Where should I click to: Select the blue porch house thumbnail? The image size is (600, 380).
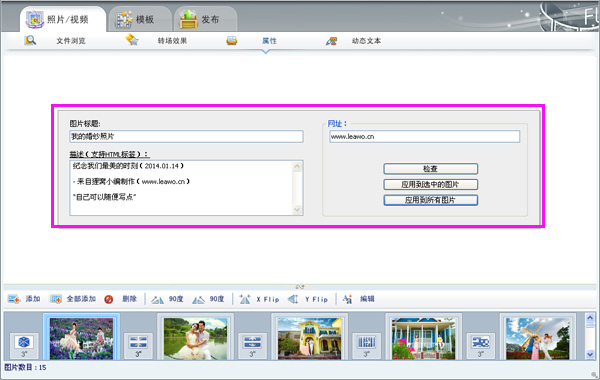point(424,338)
